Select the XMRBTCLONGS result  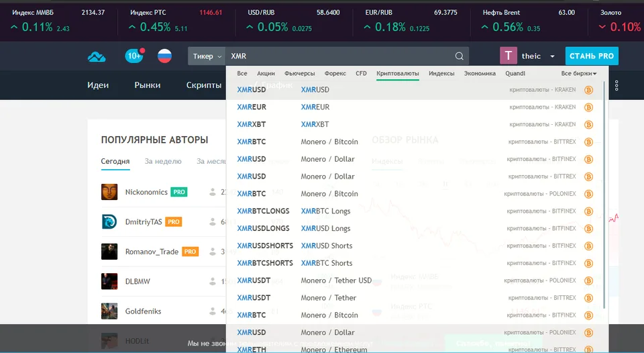pos(415,211)
